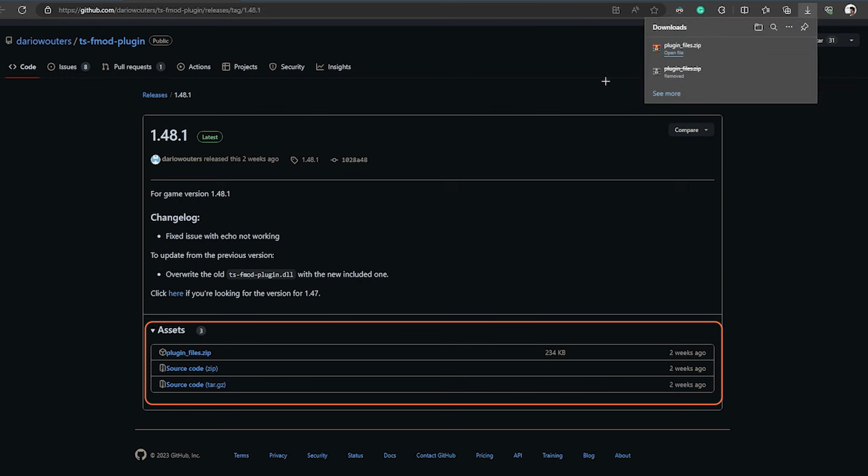Open the Favorites list icon in the toolbar

(766, 10)
